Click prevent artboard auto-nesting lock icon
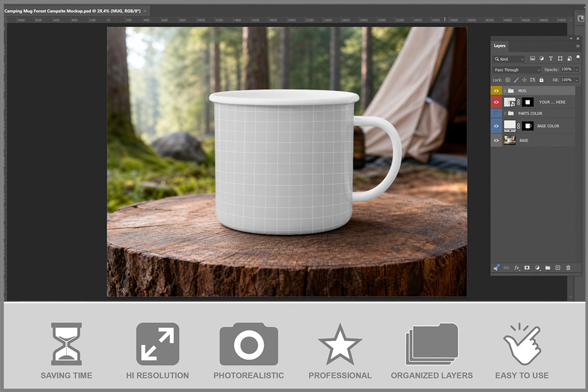588x392 pixels. 533,80
